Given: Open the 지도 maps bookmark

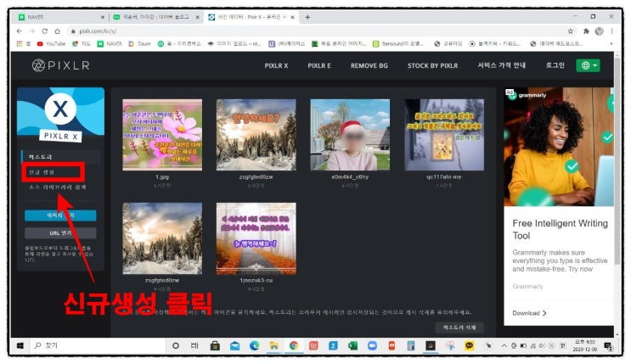Looking at the screenshot, I should pyautogui.click(x=82, y=43).
